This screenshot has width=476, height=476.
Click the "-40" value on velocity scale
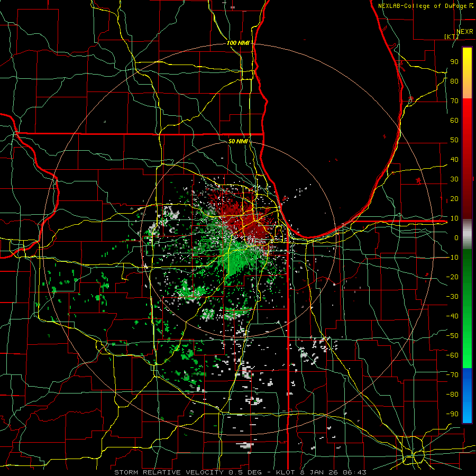[x=452, y=316]
